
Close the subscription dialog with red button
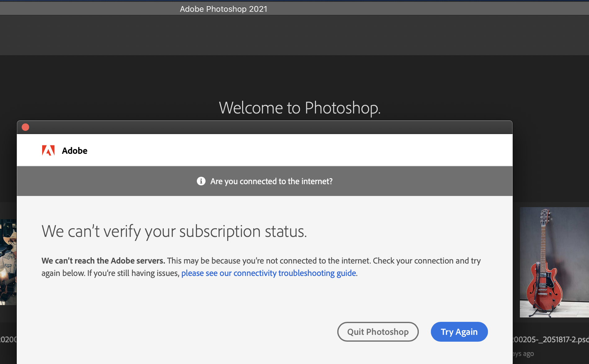click(x=25, y=127)
